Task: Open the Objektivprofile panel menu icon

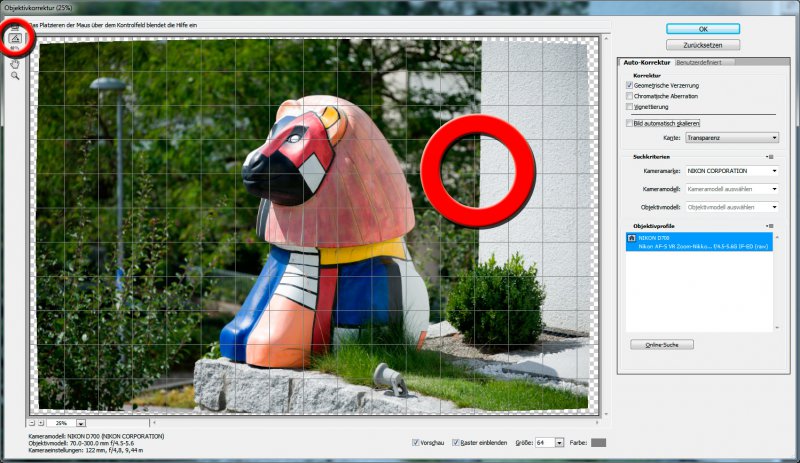Action: (770, 226)
